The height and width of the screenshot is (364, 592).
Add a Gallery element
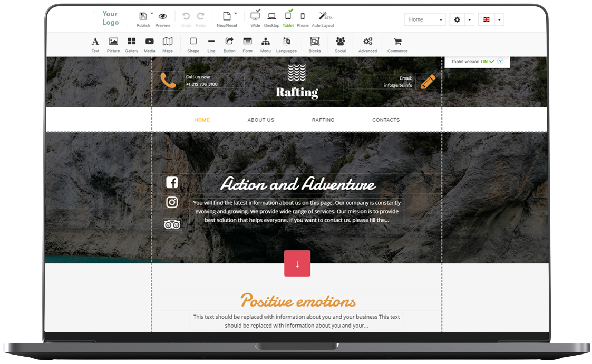pyautogui.click(x=131, y=44)
